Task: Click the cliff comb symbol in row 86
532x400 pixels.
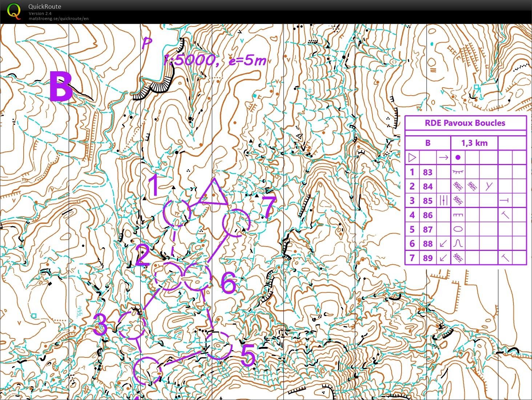Action: click(x=458, y=215)
